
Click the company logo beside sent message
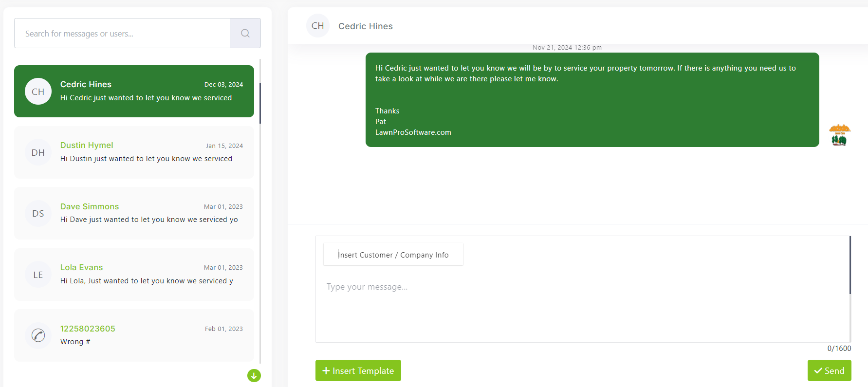tap(840, 135)
